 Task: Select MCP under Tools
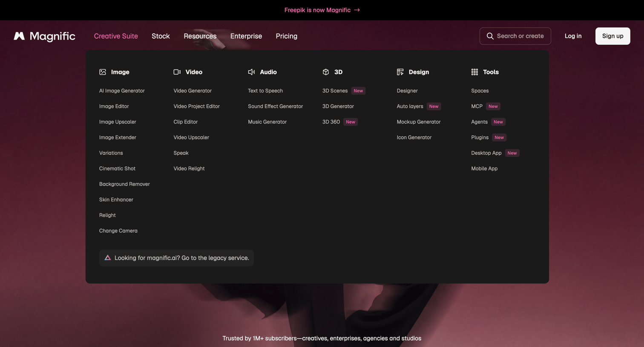477,106
